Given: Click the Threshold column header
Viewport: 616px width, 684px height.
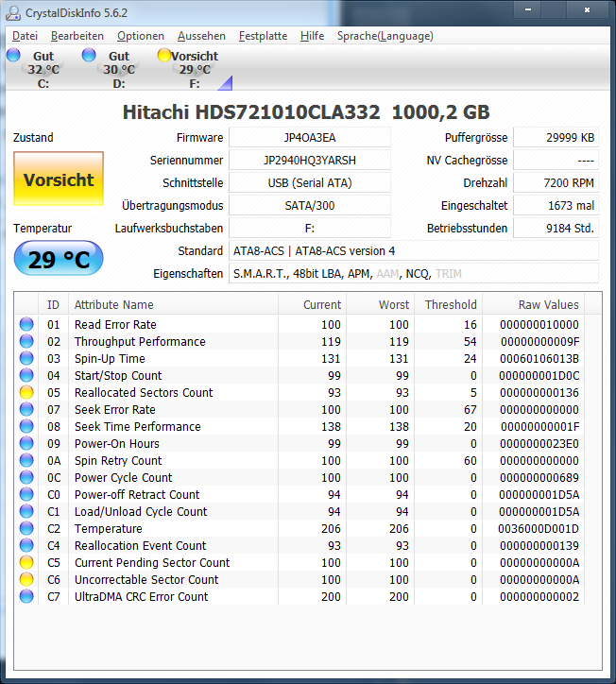Looking at the screenshot, I should 449,304.
